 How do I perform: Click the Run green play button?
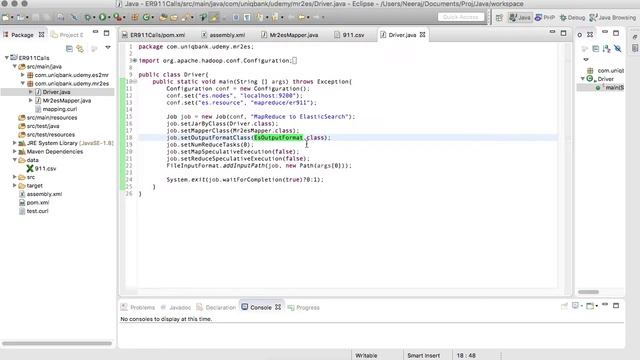coord(102,17)
